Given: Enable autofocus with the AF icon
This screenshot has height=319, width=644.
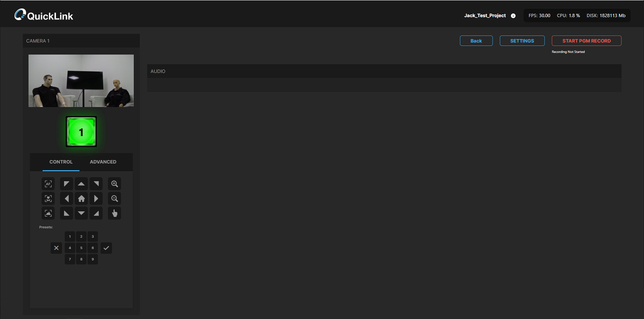Looking at the screenshot, I should coord(48,184).
